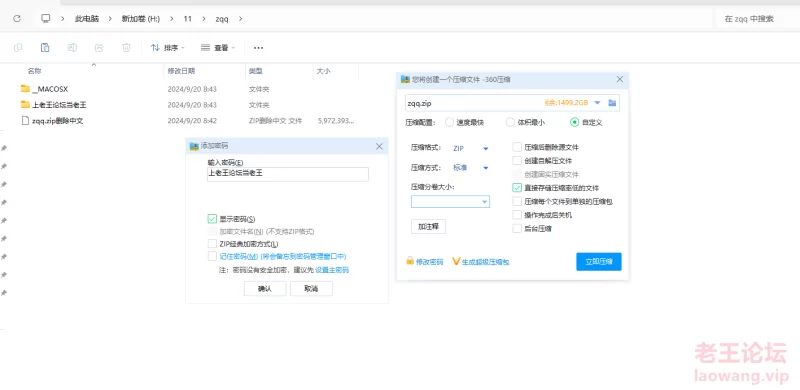Select the 自定义 radio option
The width and height of the screenshot is (800, 390).
574,123
